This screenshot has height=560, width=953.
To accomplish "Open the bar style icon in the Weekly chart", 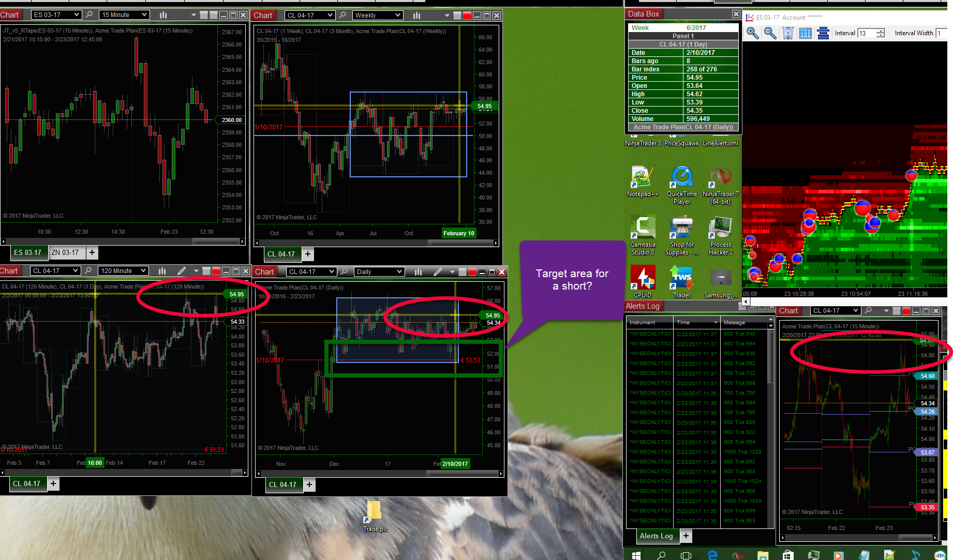I will click(417, 15).
